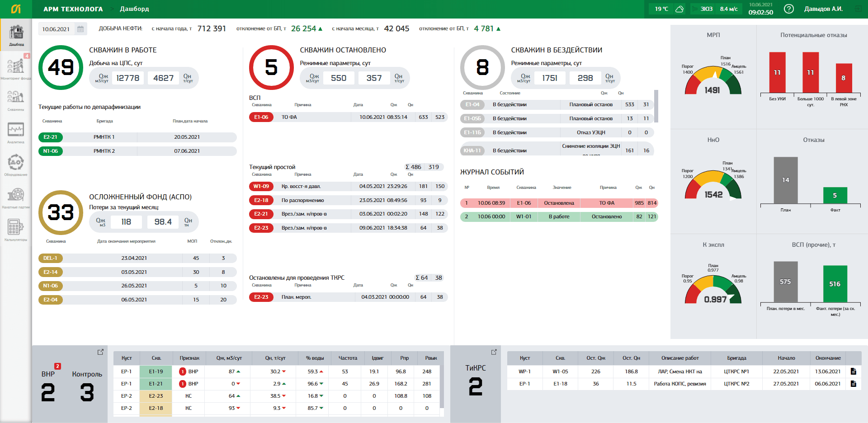Click the Дашборд breadcrumb in header

[x=134, y=9]
